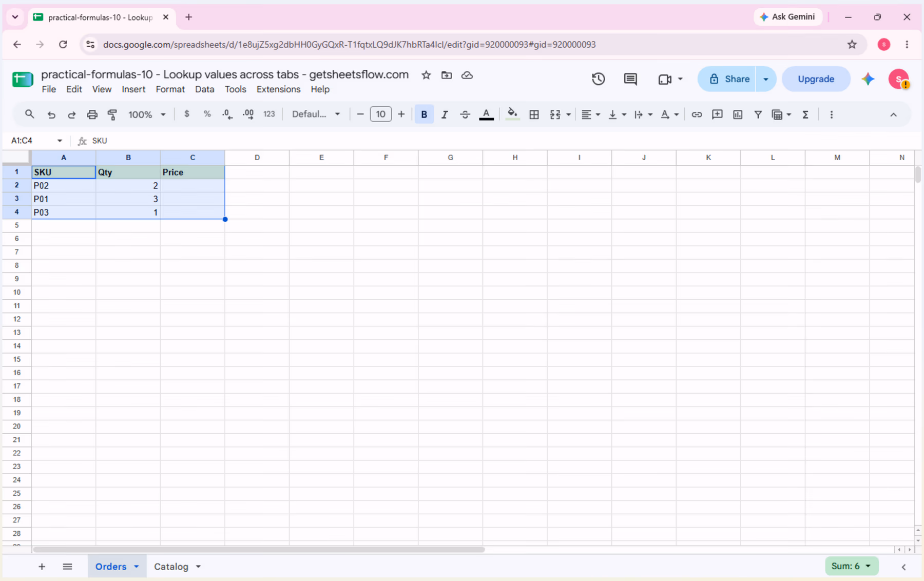Open the Name box dropdown arrow
The image size is (924, 581).
[x=60, y=141]
